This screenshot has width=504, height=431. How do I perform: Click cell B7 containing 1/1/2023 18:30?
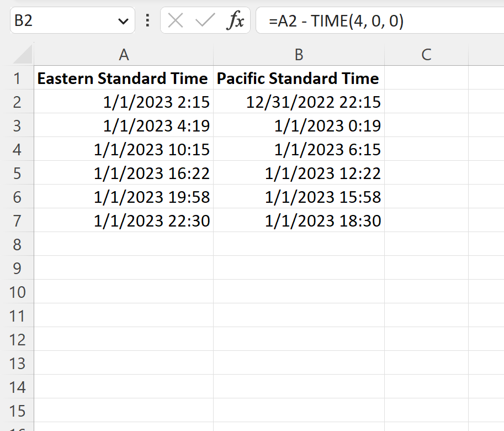298,220
